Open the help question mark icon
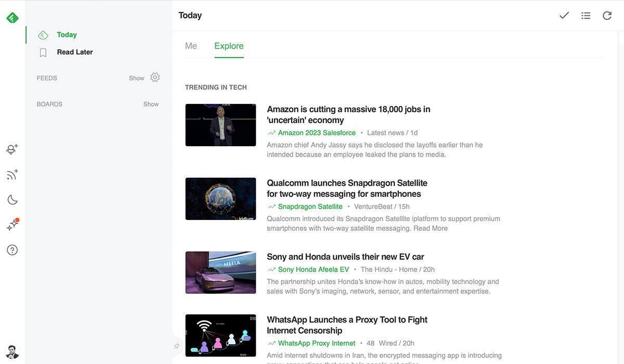624x364 pixels. [12, 250]
